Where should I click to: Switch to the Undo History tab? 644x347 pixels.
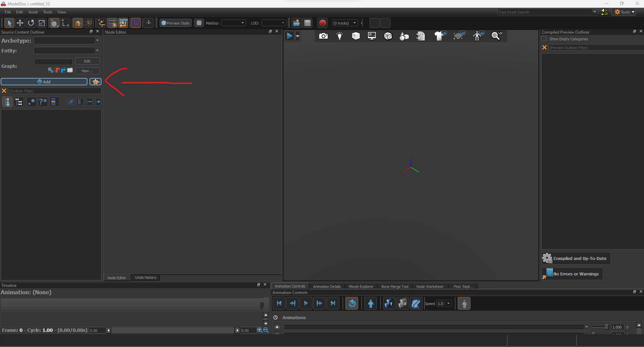146,277
